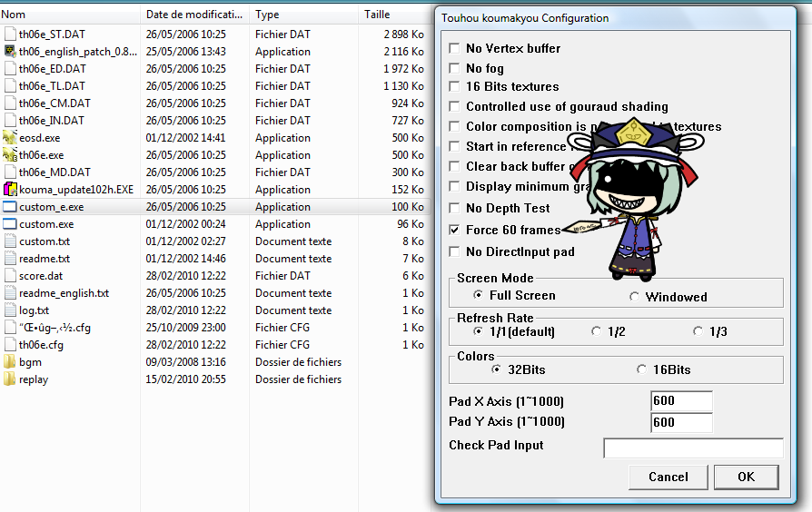The height and width of the screenshot is (512, 812).
Task: Select Full Screen screen mode
Action: (478, 295)
